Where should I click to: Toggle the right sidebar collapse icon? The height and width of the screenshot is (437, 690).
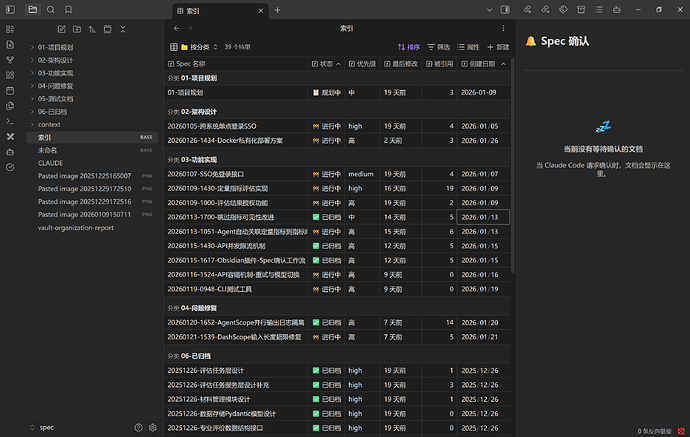click(505, 10)
